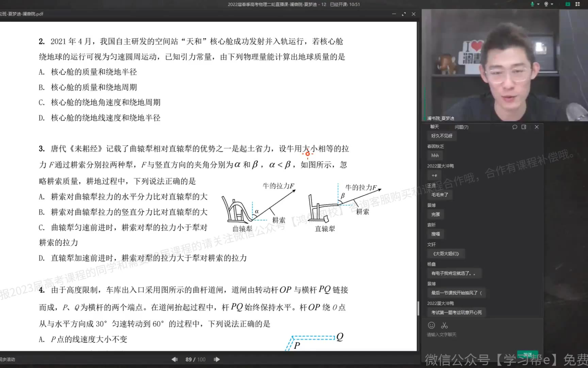
Task: Open microphone options dropdown arrow
Action: pos(538,4)
